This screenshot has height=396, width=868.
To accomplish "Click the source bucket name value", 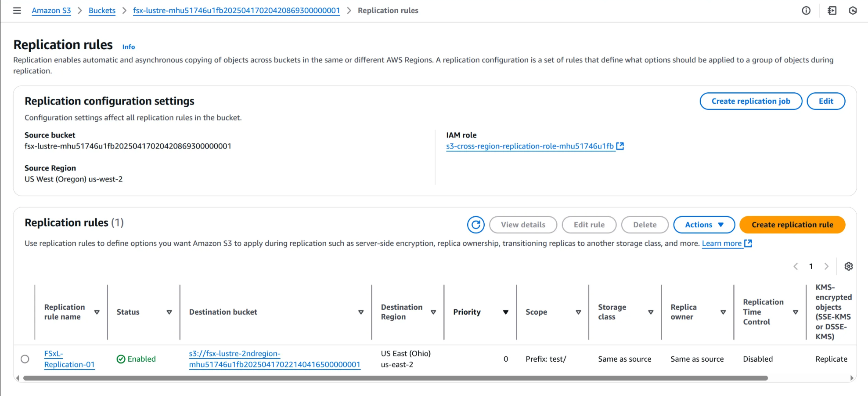I will 128,146.
